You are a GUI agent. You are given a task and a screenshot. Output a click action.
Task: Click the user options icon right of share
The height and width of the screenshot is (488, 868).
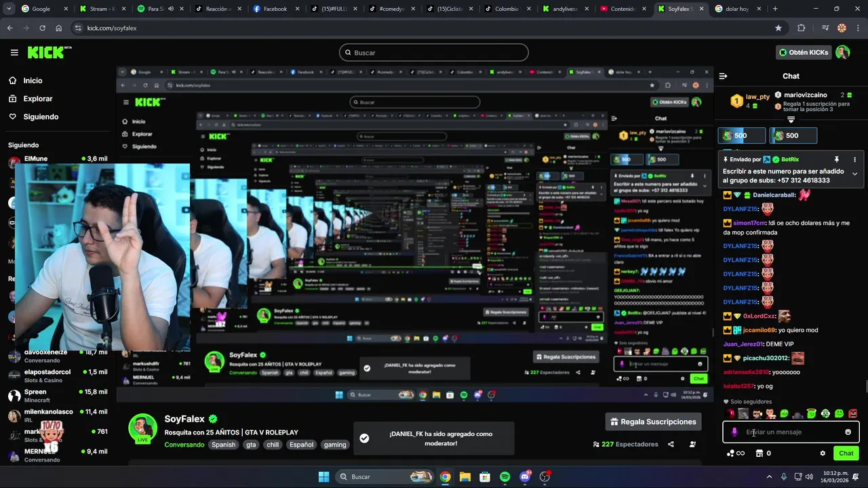[692, 445]
